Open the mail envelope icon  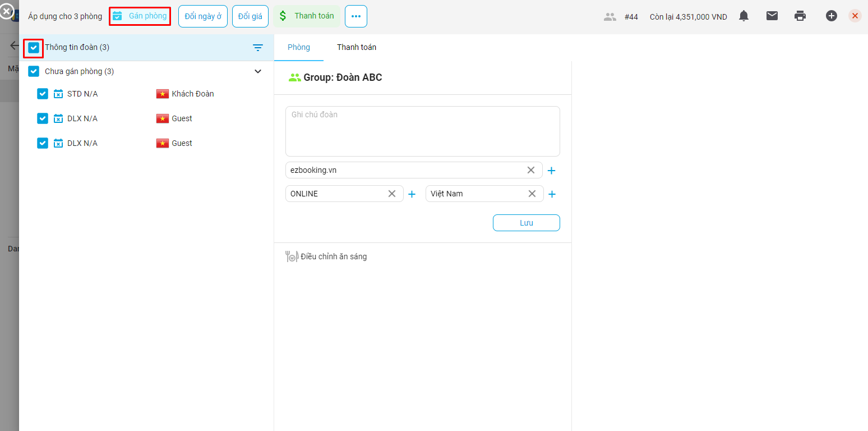click(x=772, y=16)
